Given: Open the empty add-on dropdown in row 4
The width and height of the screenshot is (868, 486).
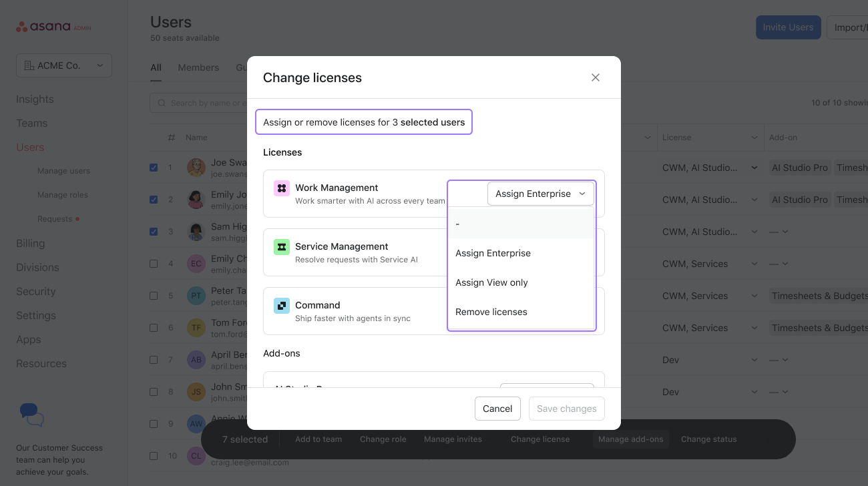Looking at the screenshot, I should pos(779,264).
